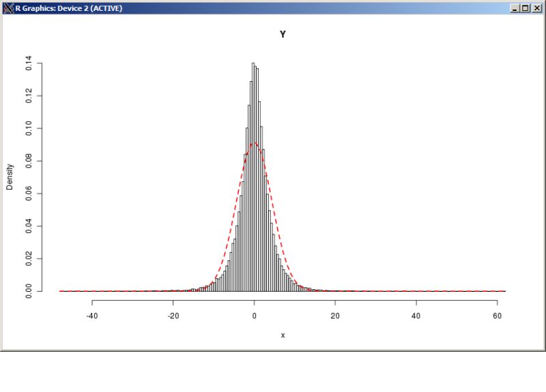Click the plot title 'Y'
The width and height of the screenshot is (546, 392).
(283, 34)
